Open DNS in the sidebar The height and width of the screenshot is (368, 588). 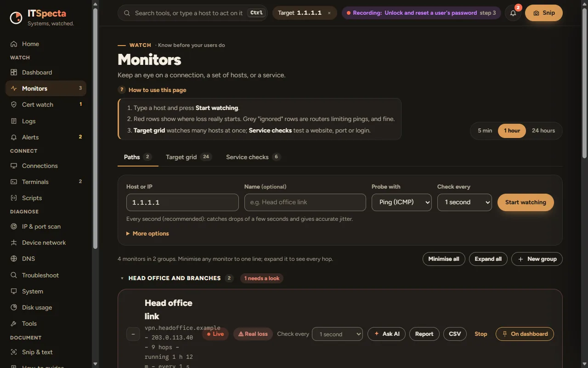[46, 259]
